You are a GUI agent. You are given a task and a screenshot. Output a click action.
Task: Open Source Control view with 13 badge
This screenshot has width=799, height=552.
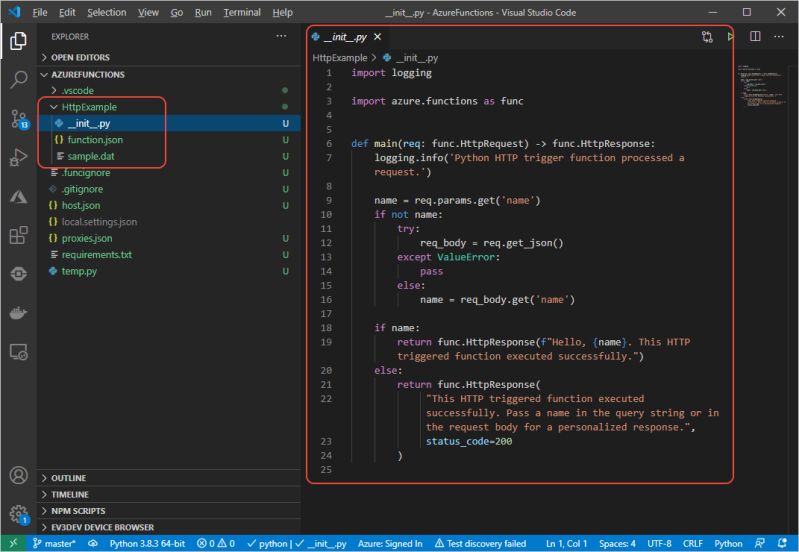click(19, 119)
